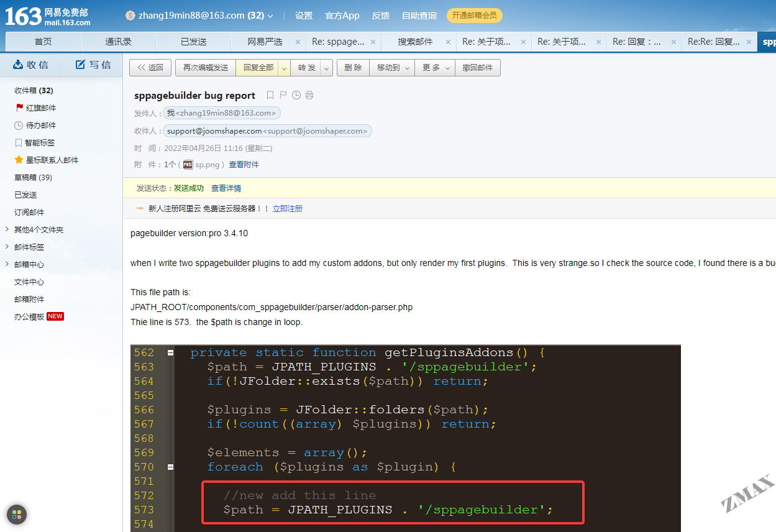Open 待办邮件 with the clock icon

36,126
